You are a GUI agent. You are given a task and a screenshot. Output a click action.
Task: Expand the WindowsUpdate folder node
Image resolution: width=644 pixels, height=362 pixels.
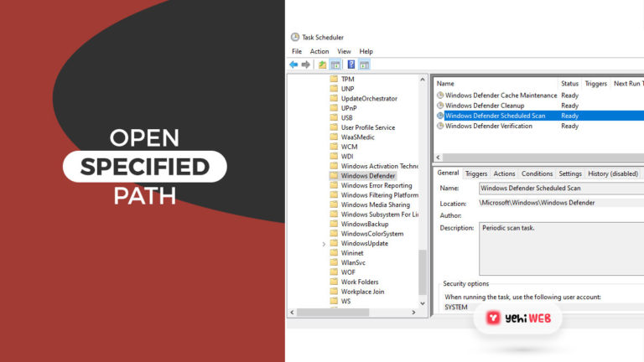pyautogui.click(x=325, y=244)
